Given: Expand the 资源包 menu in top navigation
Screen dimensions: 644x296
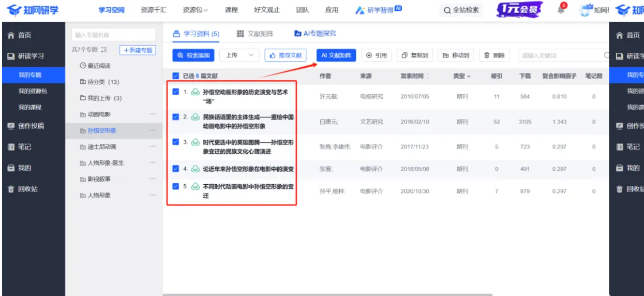Looking at the screenshot, I should tap(195, 10).
